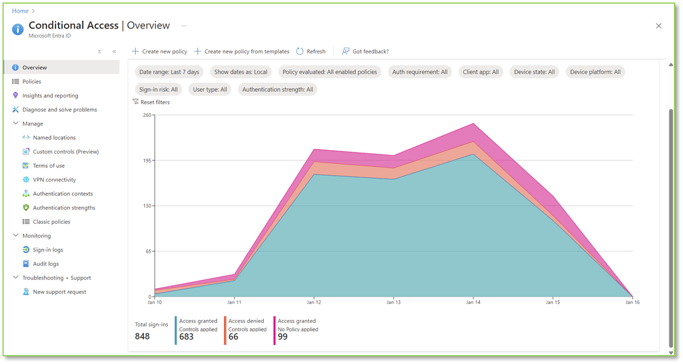The image size is (683, 364).
Task: Click the Refresh icon in the toolbar
Action: [x=300, y=51]
